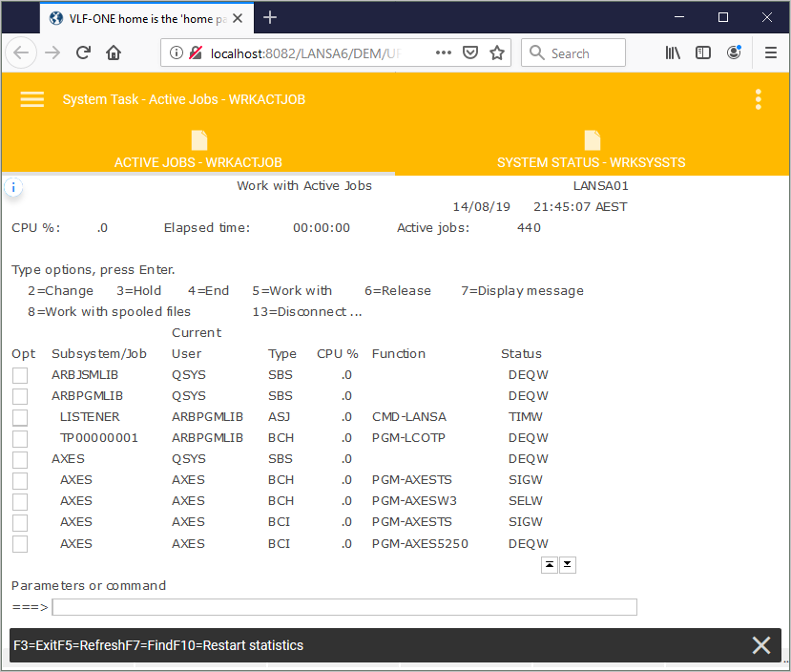Image resolution: width=791 pixels, height=672 pixels.
Task: Go to the Firefox home page
Action: point(114,53)
